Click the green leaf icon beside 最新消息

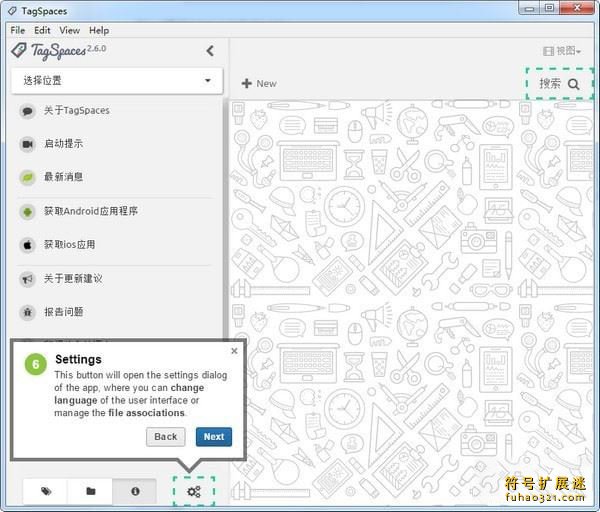[28, 178]
